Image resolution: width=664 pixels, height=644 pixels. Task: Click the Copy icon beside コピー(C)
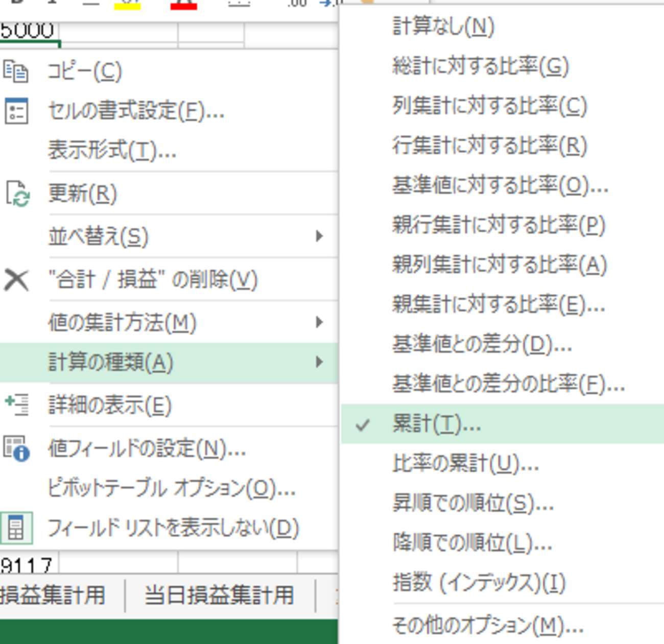(x=16, y=71)
